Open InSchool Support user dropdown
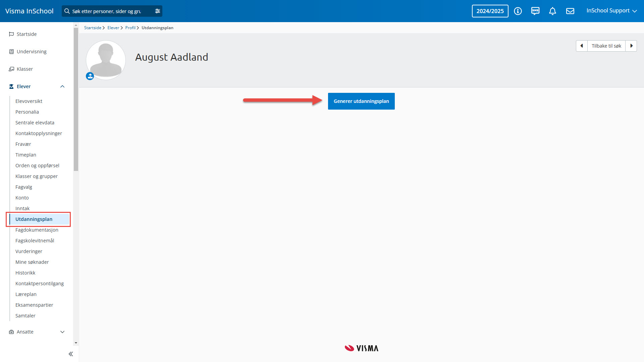Viewport: 644px width, 362px height. [x=611, y=11]
